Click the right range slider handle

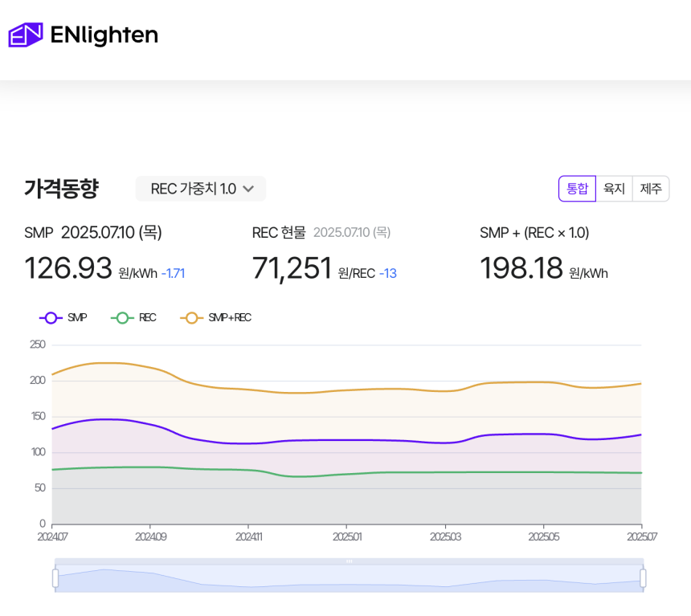pyautogui.click(x=643, y=578)
